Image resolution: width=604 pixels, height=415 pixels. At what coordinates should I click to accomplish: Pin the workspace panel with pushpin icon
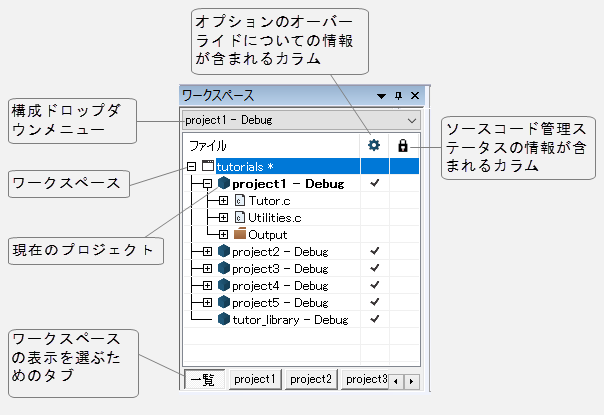(398, 96)
